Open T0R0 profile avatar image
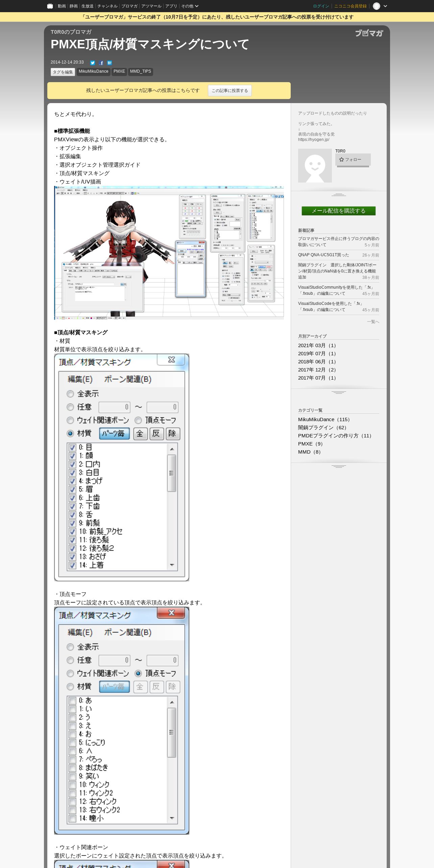Image resolution: width=434 pixels, height=868 pixels. 315,166
